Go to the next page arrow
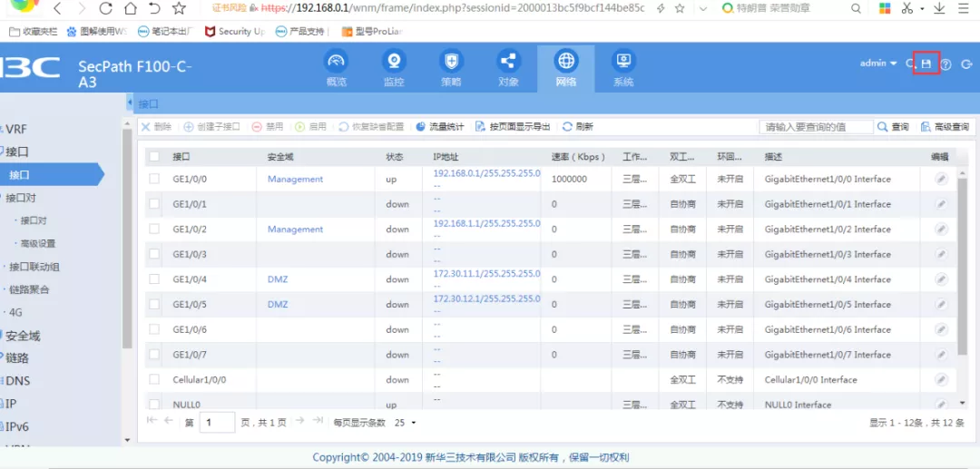This screenshot has height=469, width=980. point(299,421)
